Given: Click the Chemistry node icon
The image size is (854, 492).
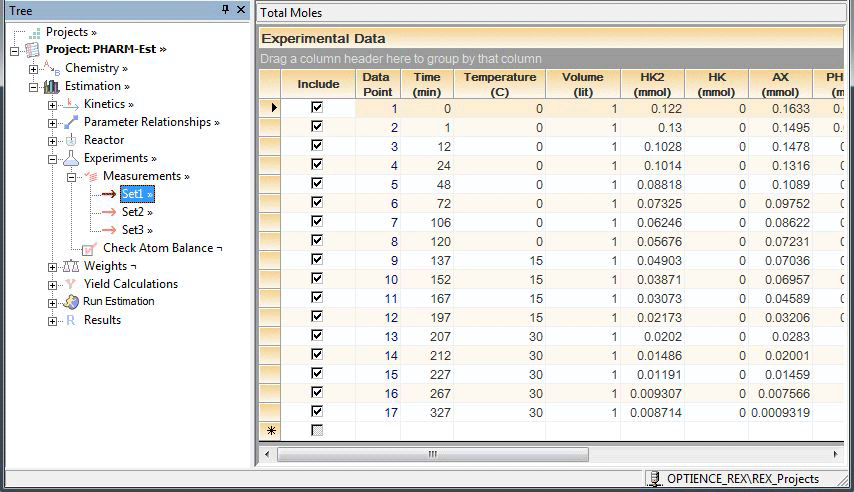Looking at the screenshot, I should pyautogui.click(x=52, y=69).
